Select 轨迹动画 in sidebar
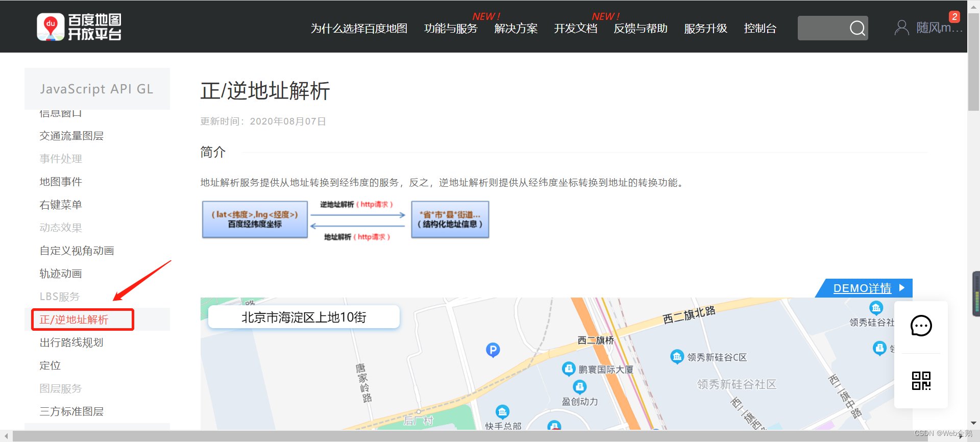The image size is (980, 442). 61,274
